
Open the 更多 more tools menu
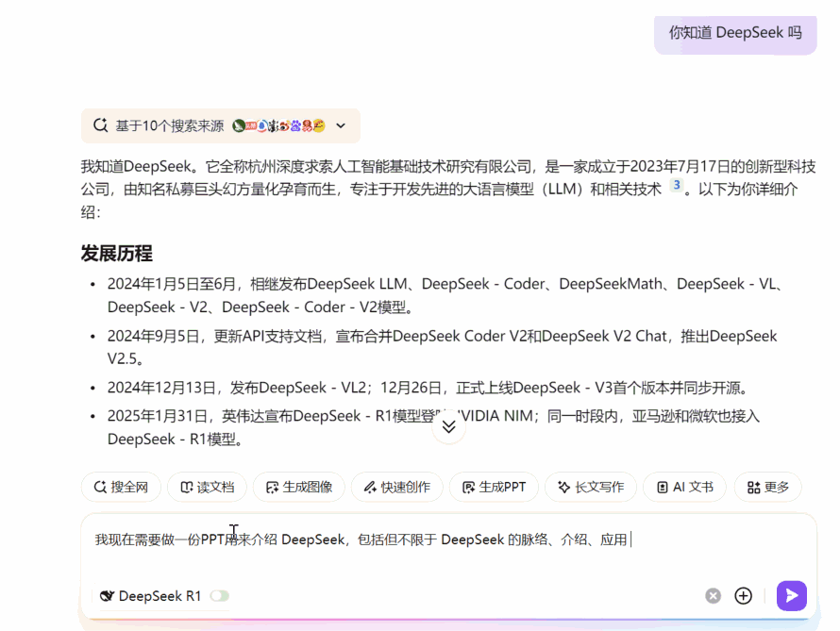[x=767, y=487]
